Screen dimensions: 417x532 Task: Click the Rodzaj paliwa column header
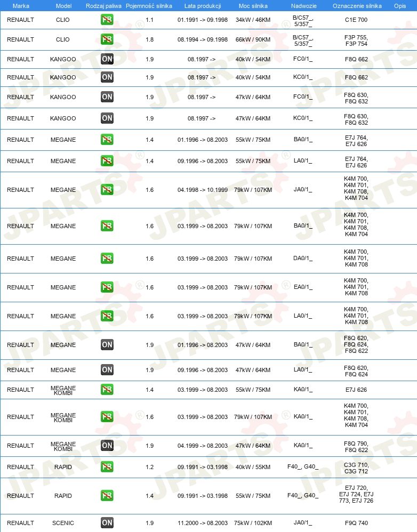[103, 6]
